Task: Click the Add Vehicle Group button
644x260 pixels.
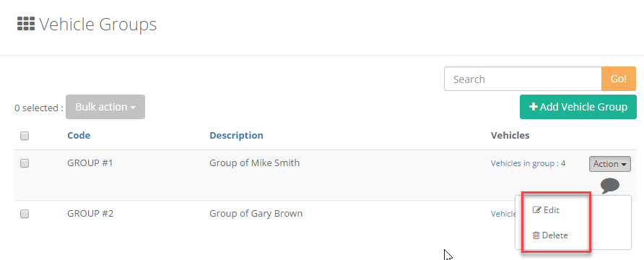Action: (578, 107)
